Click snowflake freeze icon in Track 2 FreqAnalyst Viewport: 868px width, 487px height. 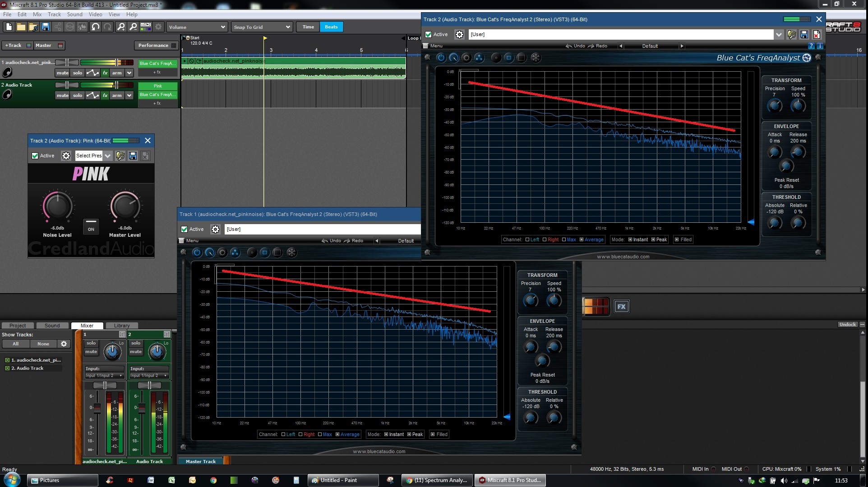point(536,58)
